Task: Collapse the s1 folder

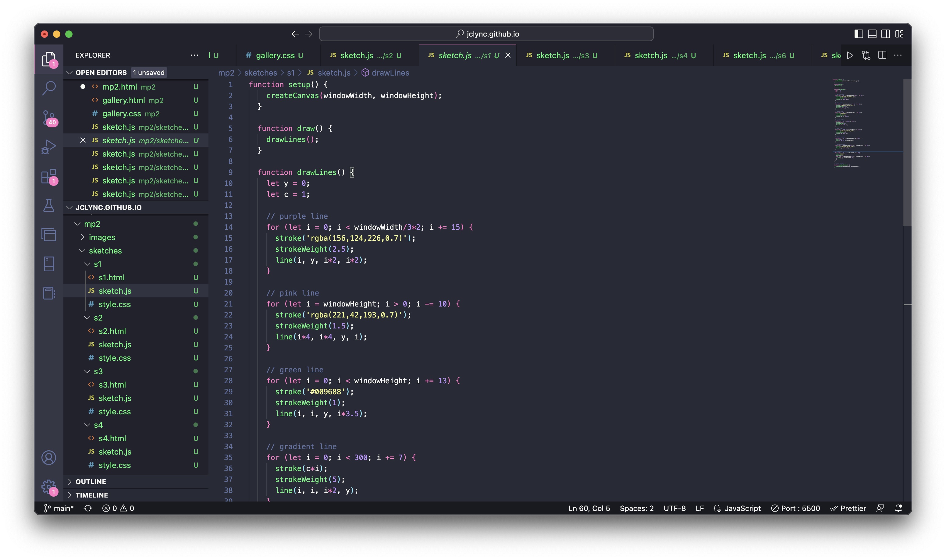Action: click(87, 264)
